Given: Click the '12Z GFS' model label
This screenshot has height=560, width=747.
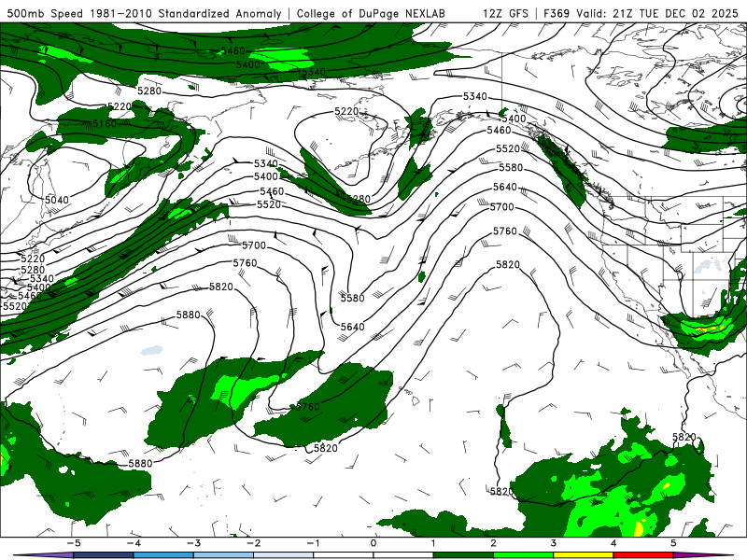Looking at the screenshot, I should [x=505, y=14].
